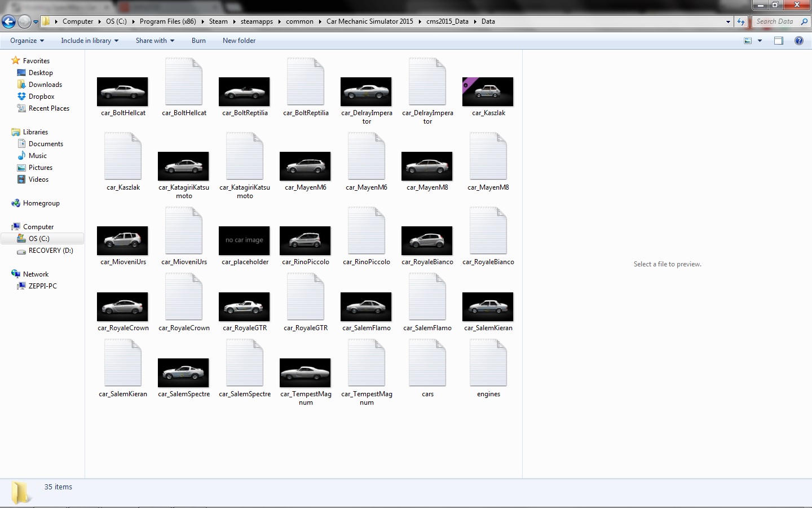Open the Share with dropdown
The height and width of the screenshot is (508, 812).
155,41
